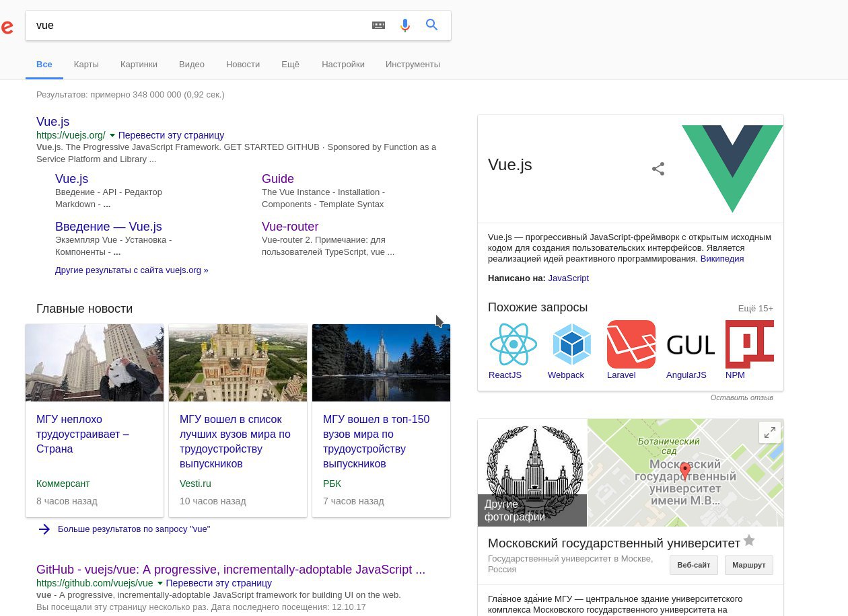Show Ещё 15+ related searches
Screen dimensions: 848x616
(x=756, y=309)
